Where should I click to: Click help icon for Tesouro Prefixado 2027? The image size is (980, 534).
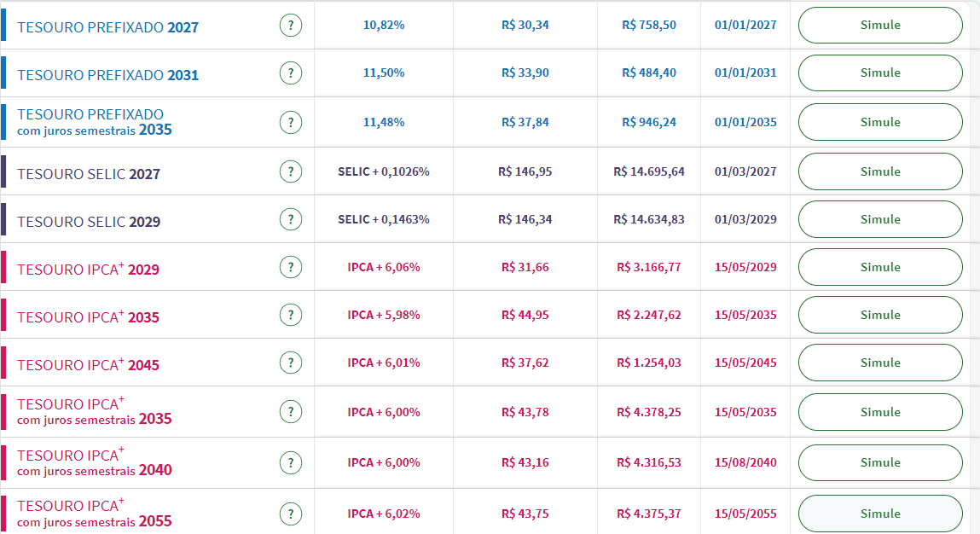[291, 26]
